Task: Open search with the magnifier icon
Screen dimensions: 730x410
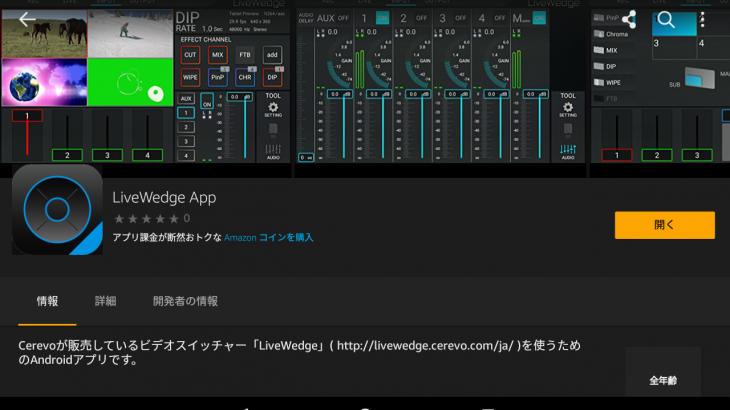Action: coord(666,20)
